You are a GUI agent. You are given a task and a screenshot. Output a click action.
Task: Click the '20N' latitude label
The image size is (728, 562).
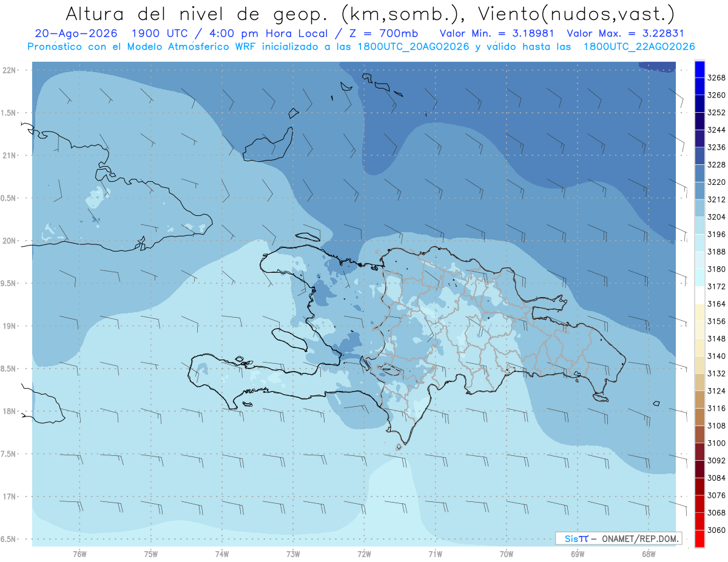[10, 241]
